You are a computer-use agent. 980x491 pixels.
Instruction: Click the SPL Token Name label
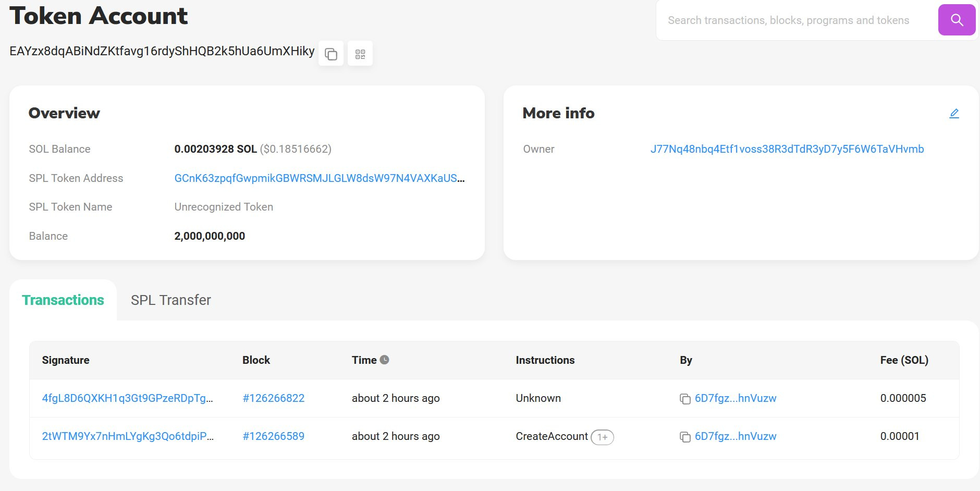[x=70, y=207]
